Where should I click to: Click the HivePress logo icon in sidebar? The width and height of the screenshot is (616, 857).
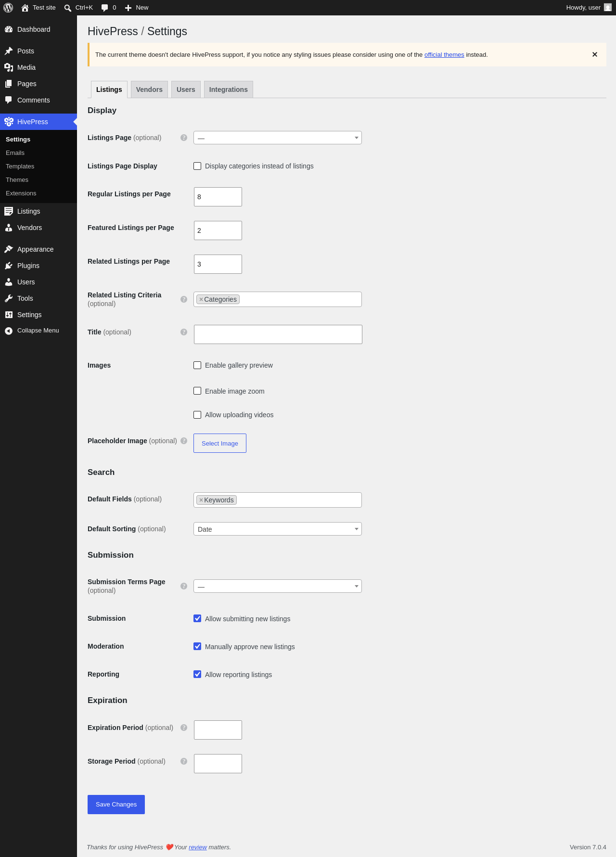pos(9,122)
